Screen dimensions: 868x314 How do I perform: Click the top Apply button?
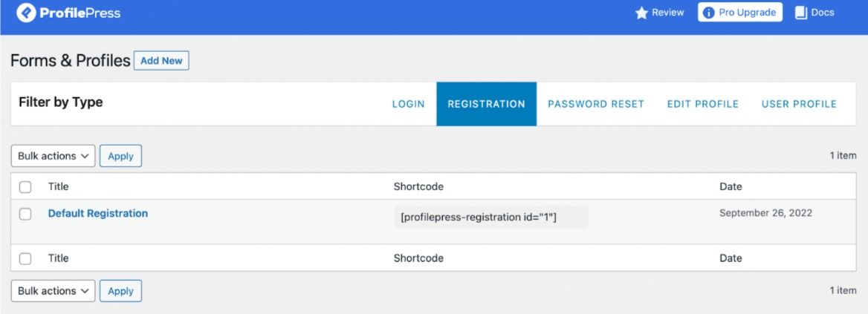coord(120,156)
